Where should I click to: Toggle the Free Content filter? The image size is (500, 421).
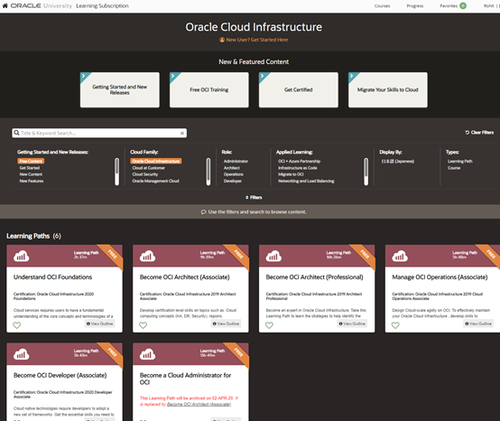[31, 161]
